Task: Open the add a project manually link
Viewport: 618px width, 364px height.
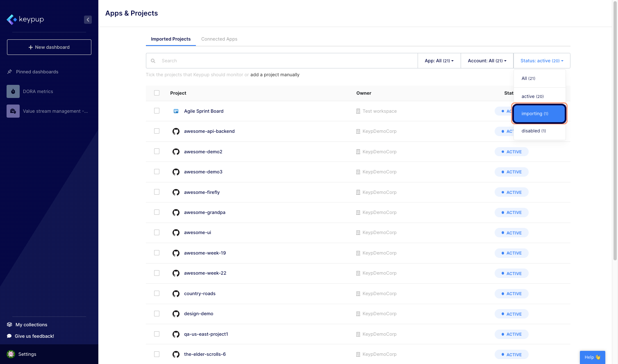Action: click(275, 75)
